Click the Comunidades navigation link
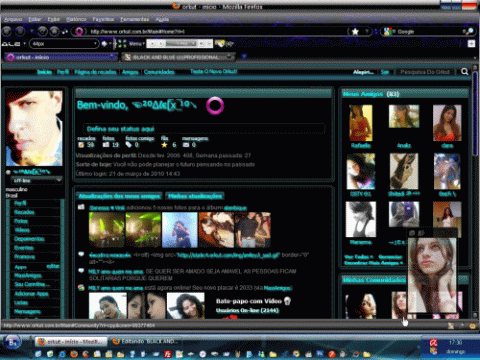480x360 pixels. (159, 72)
